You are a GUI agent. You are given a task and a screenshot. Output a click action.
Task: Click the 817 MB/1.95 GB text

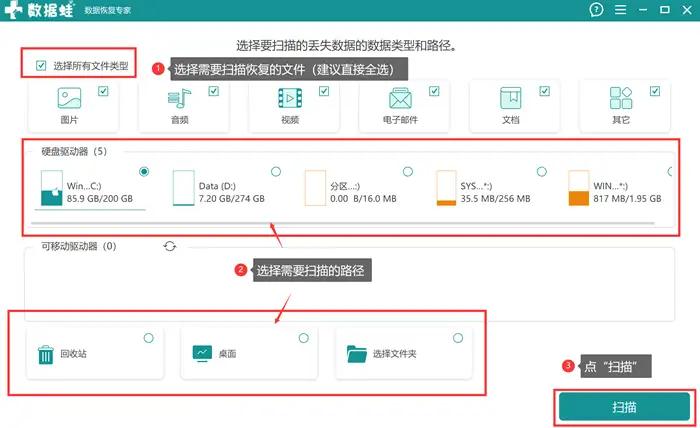(627, 199)
